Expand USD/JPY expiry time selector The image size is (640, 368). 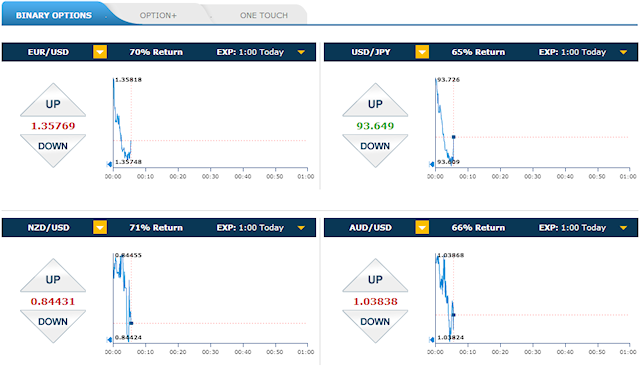tap(623, 52)
